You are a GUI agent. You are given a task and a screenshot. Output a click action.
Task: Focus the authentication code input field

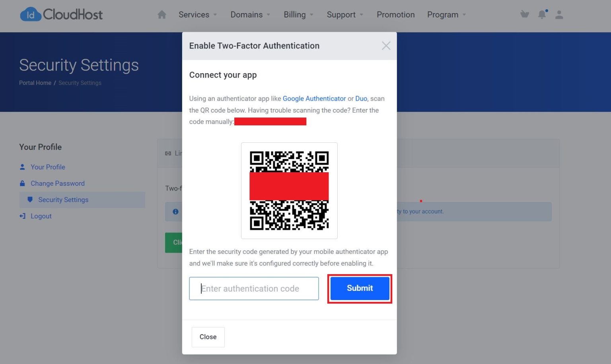point(253,288)
